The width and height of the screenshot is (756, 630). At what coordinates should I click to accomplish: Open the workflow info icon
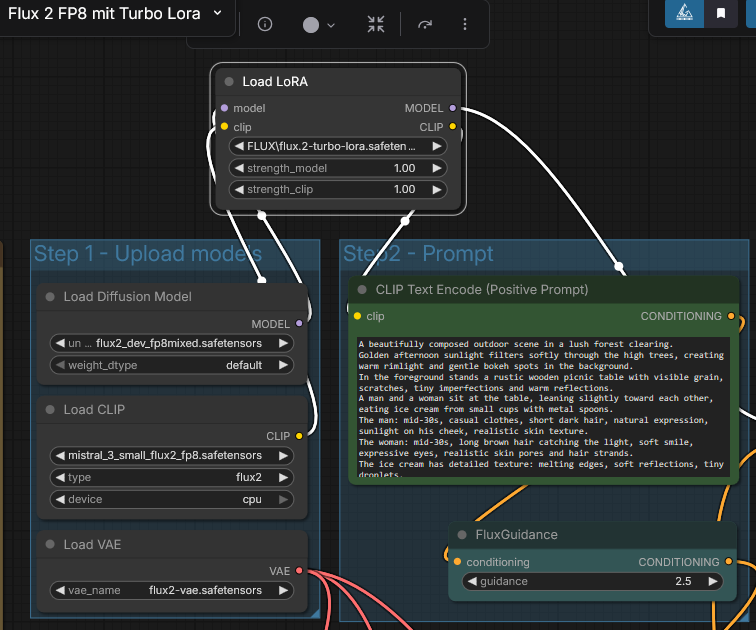[x=265, y=24]
